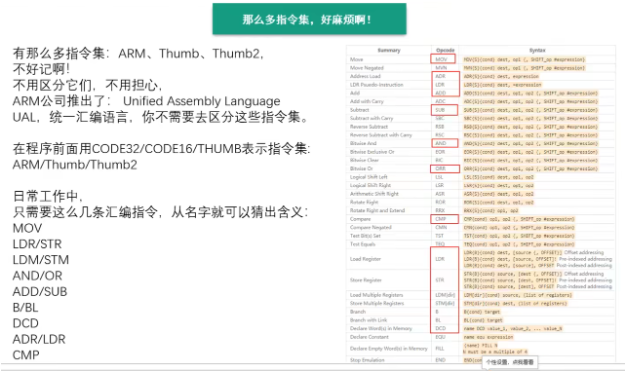The width and height of the screenshot is (625, 371).
Task: Select the BL opcode in Branch with Link row
Action: (x=438, y=320)
